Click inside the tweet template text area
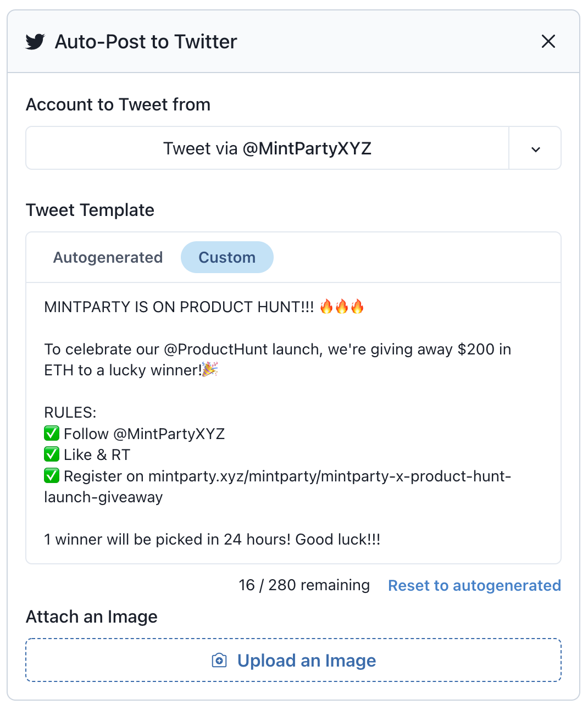The image size is (588, 710). [x=293, y=423]
